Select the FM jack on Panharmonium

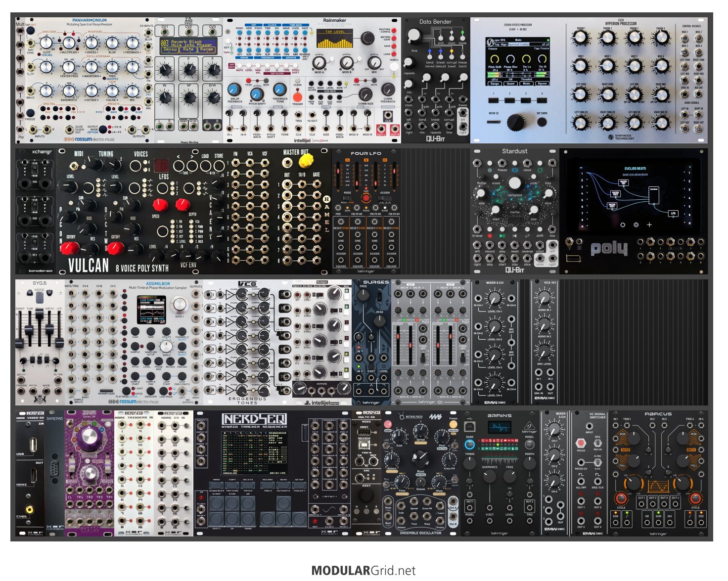pos(148,74)
